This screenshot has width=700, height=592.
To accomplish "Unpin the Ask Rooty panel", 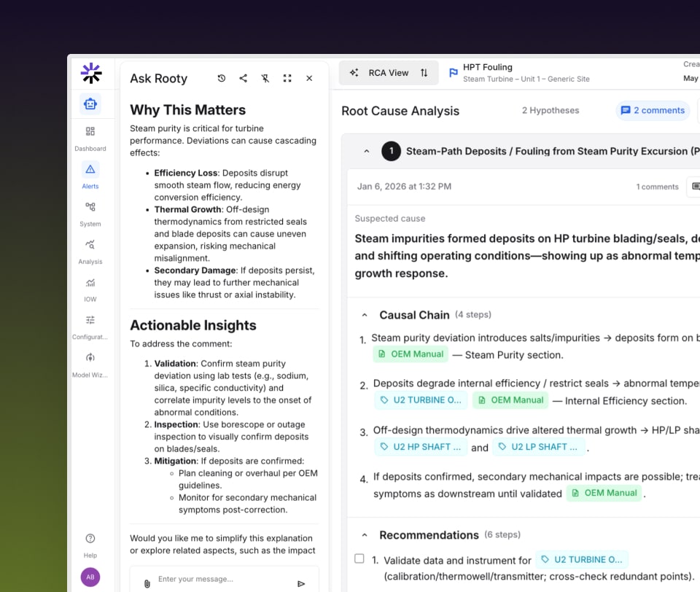I will [x=265, y=78].
